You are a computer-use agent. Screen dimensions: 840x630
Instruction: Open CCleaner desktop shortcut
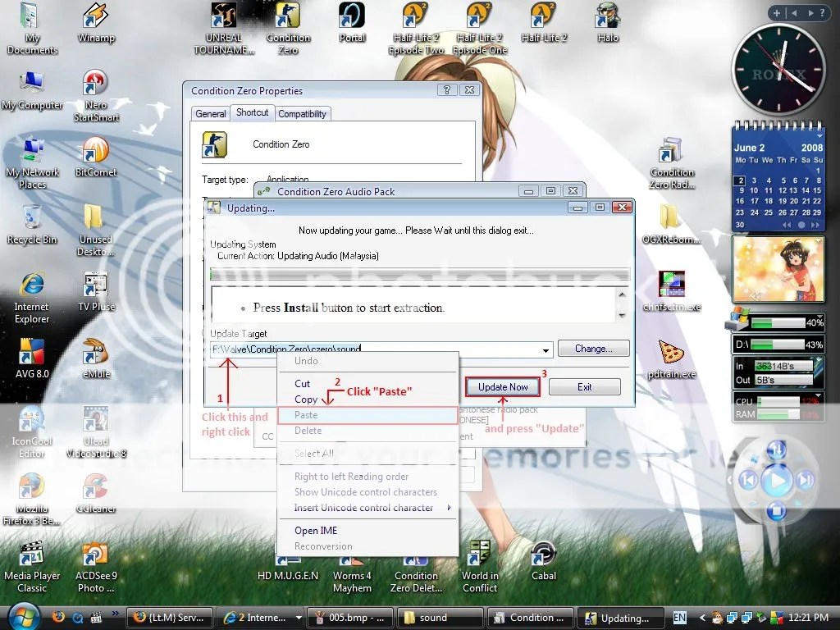tap(96, 494)
